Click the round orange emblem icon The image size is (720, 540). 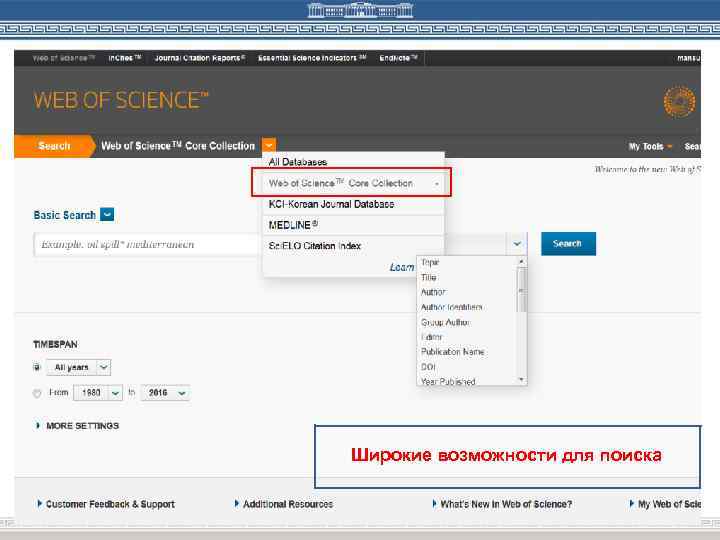click(x=680, y=101)
